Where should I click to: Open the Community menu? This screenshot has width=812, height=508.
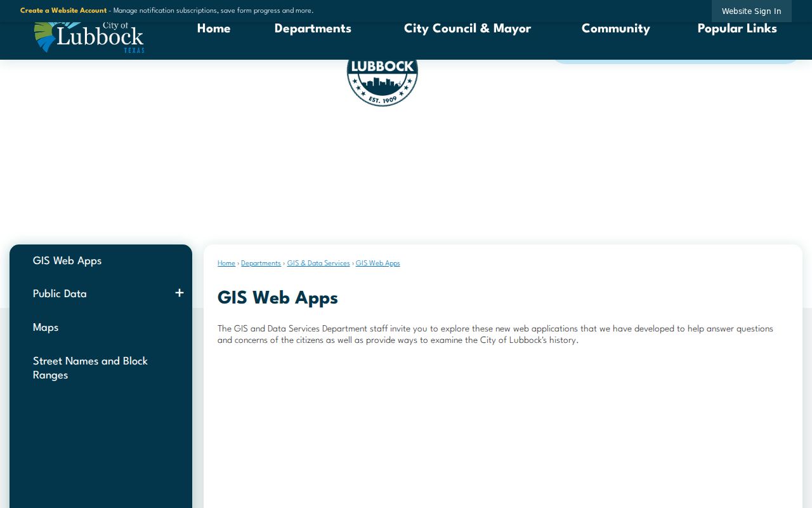(616, 29)
